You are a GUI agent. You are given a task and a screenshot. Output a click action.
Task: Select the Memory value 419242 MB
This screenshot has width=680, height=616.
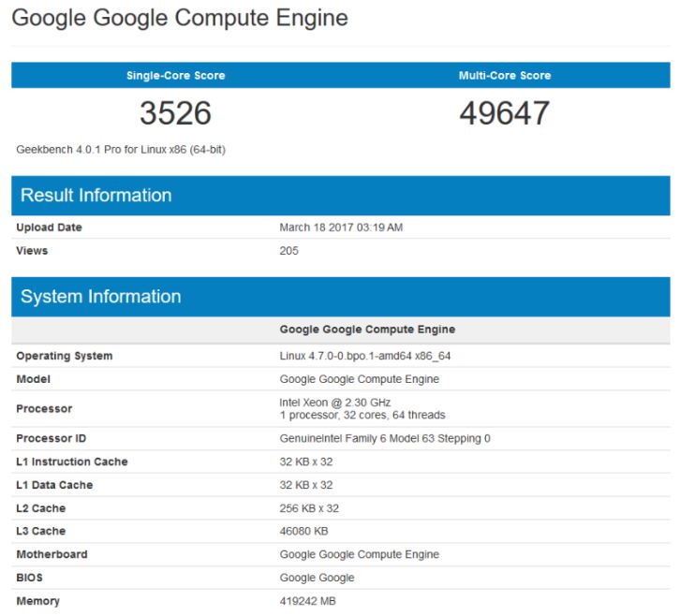coord(308,601)
